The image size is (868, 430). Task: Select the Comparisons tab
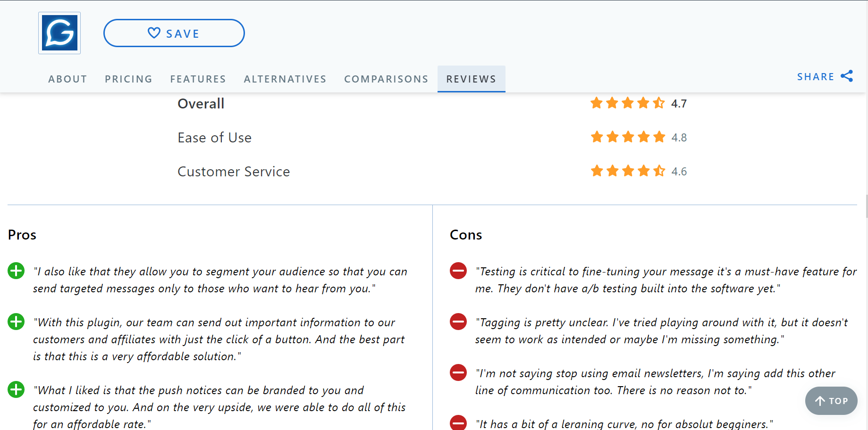pyautogui.click(x=386, y=79)
